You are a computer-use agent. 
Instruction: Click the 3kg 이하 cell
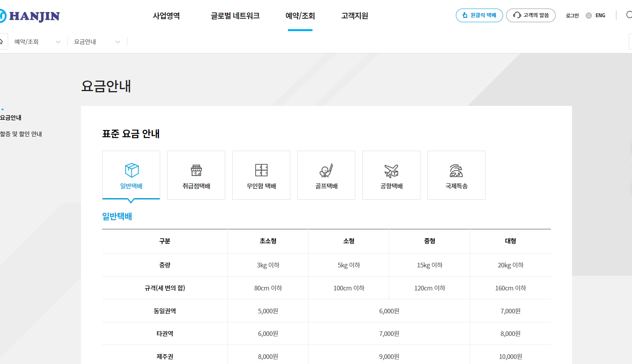268,265
